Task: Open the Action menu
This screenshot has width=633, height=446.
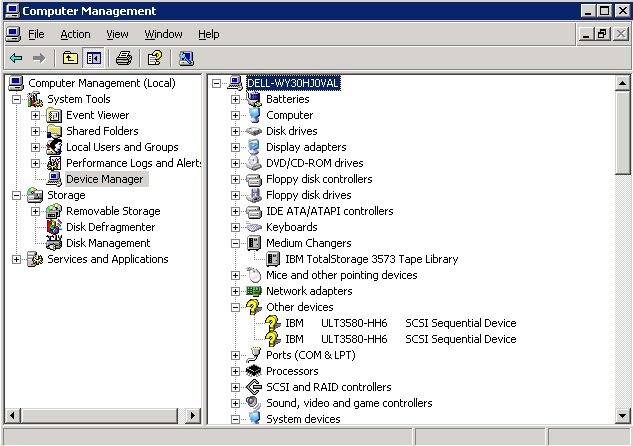Action: 75,34
